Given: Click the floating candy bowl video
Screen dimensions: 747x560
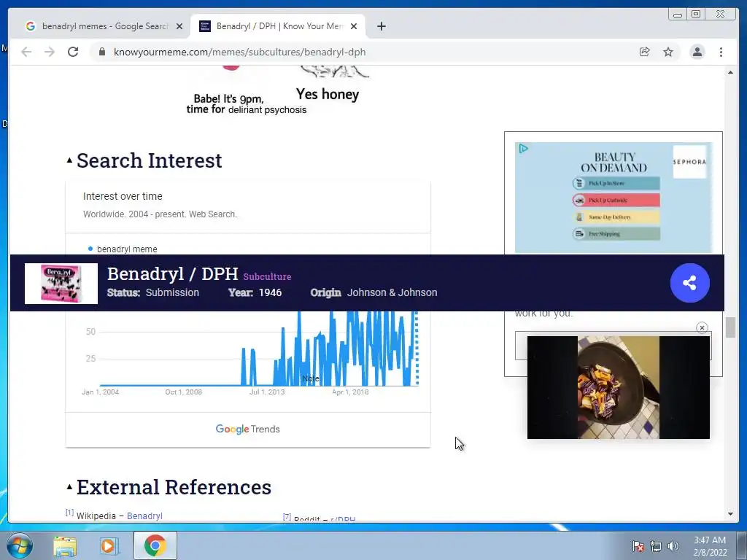Looking at the screenshot, I should (x=619, y=387).
